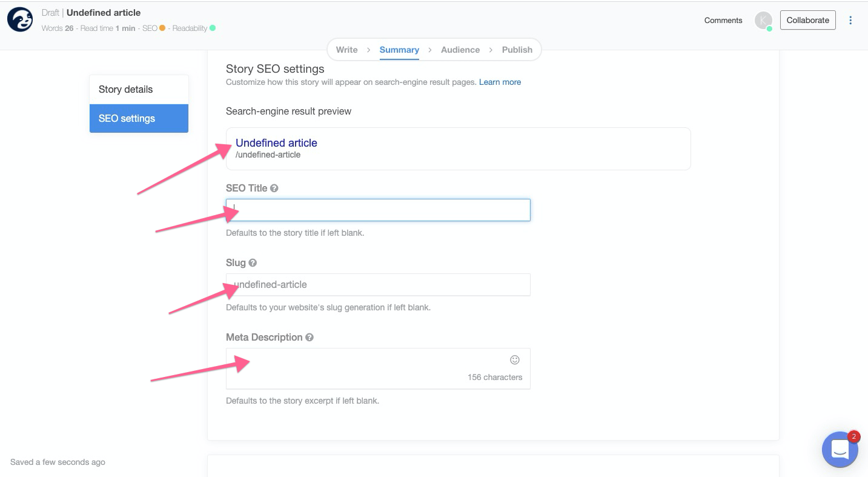
Task: Click the user avatar icon
Action: (x=763, y=21)
